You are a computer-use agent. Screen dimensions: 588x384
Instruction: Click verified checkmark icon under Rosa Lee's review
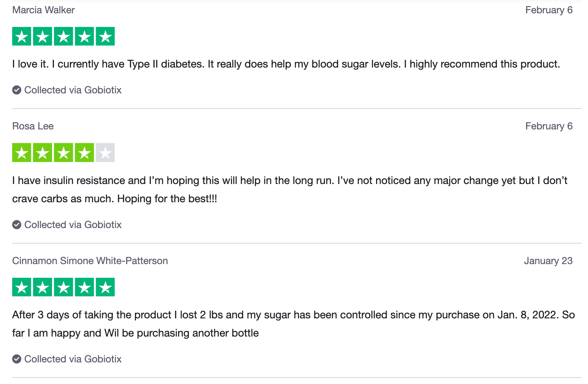click(x=17, y=225)
